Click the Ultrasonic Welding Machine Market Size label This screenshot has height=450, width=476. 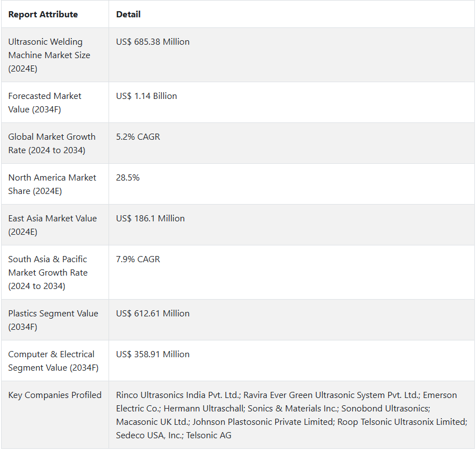[49, 55]
